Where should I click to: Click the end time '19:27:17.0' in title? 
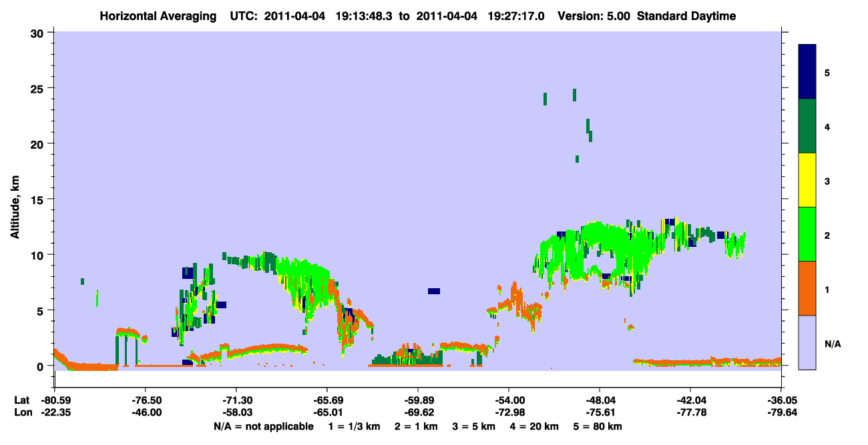[x=516, y=16]
